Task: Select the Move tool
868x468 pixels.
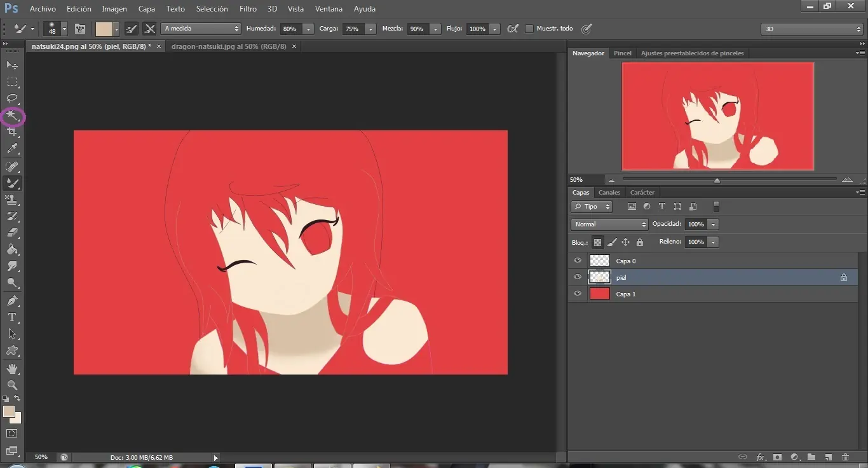Action: pos(12,65)
